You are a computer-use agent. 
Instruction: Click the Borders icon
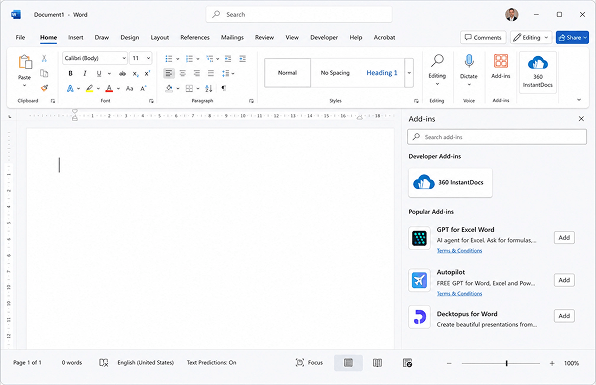189,89
